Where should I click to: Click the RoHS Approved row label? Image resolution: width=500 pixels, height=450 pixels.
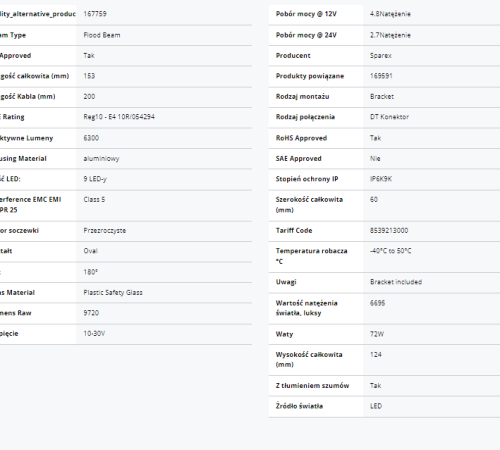point(301,138)
